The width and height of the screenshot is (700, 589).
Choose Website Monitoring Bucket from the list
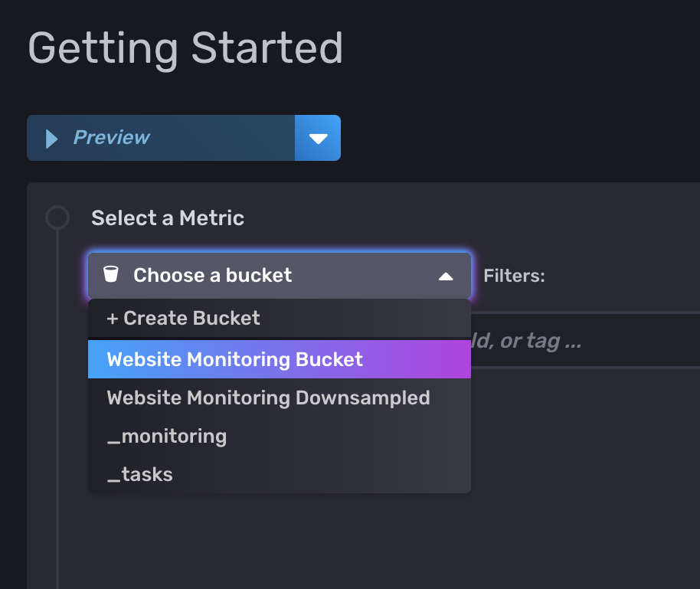tap(234, 360)
